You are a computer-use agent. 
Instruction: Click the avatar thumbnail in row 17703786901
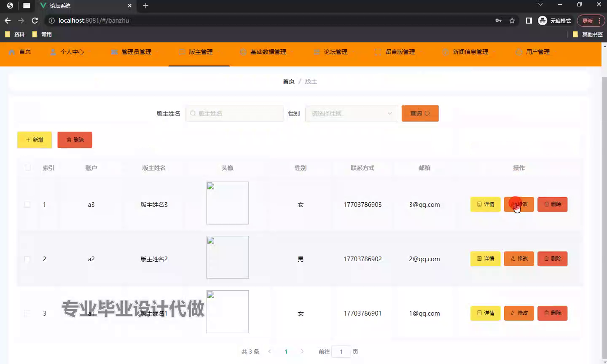click(228, 312)
